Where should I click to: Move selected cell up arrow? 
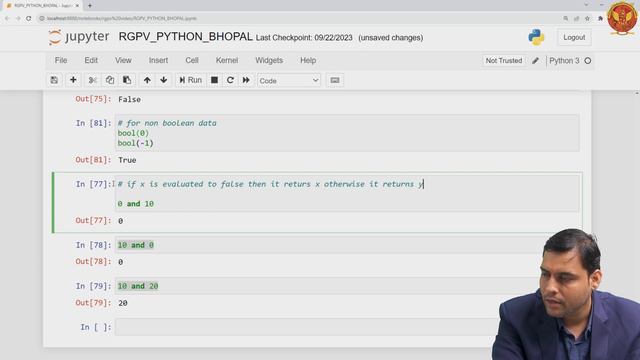(147, 80)
